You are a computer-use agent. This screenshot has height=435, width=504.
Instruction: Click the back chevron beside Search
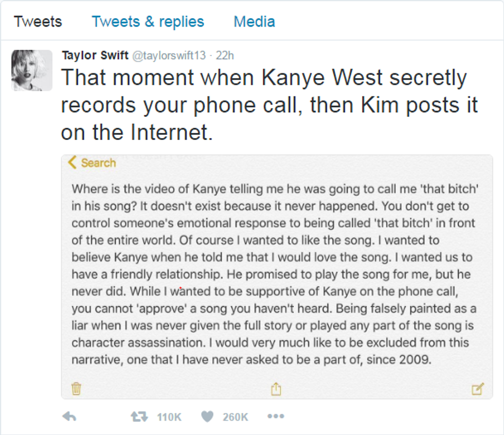tap(72, 163)
